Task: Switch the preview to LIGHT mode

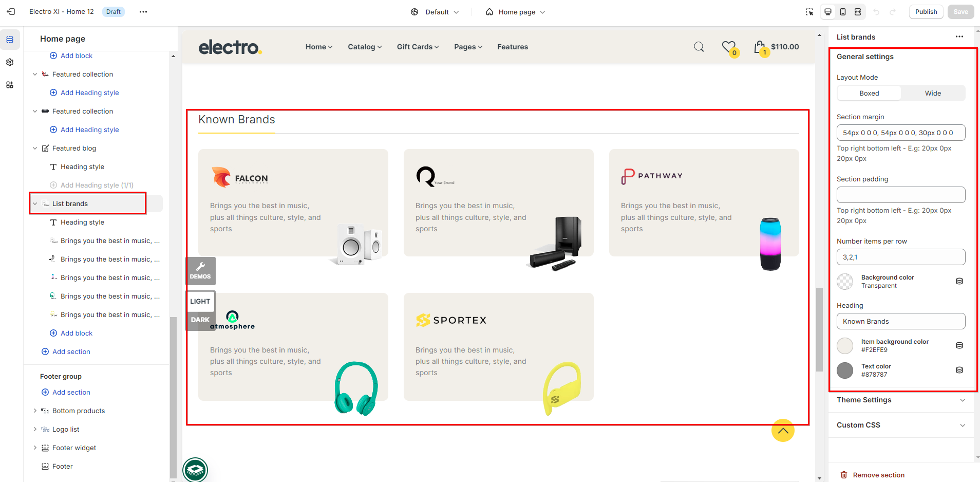Action: [x=200, y=301]
